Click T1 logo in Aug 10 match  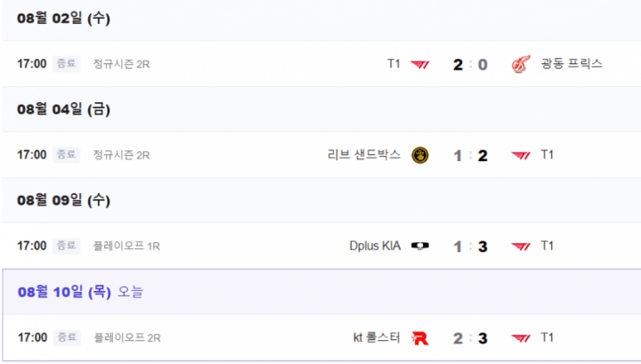[x=521, y=337]
